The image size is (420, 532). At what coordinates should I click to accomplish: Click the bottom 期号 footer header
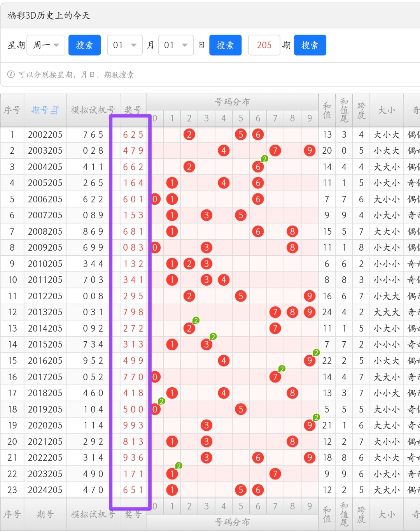45,514
